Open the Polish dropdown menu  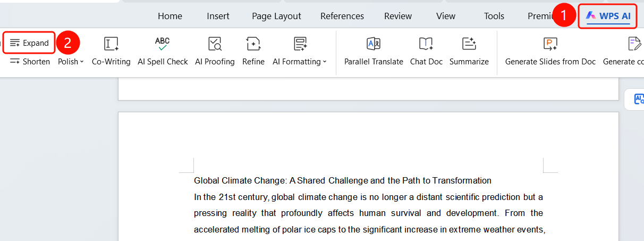tap(71, 62)
